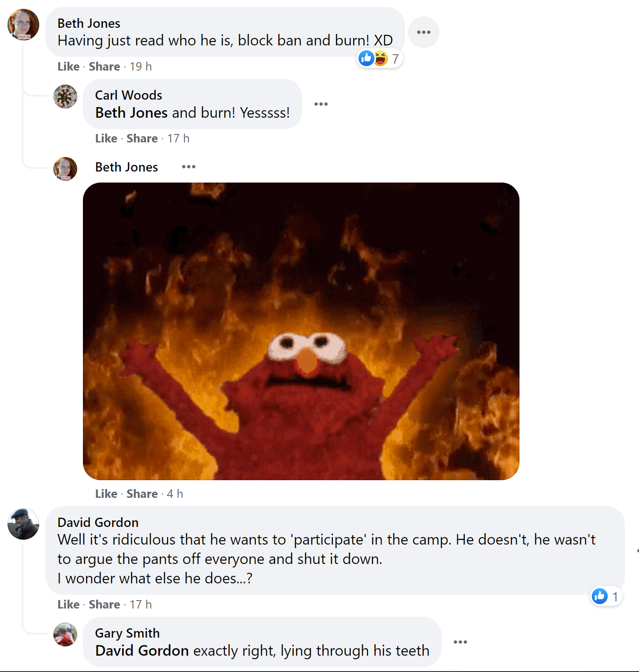Like Beth Jones's 'block ban and burn' comment

tap(68, 67)
